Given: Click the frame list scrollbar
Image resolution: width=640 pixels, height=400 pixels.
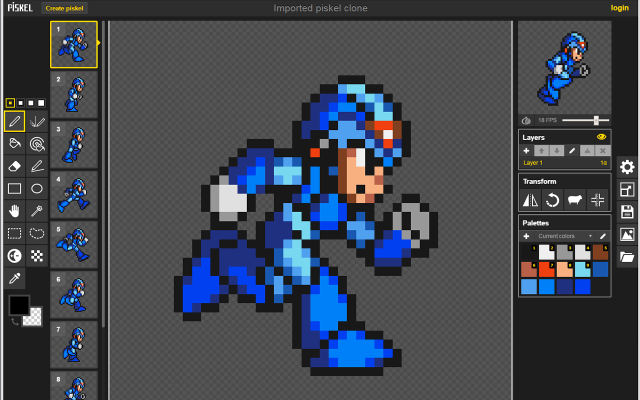Looking at the screenshot, I should click(103, 174).
